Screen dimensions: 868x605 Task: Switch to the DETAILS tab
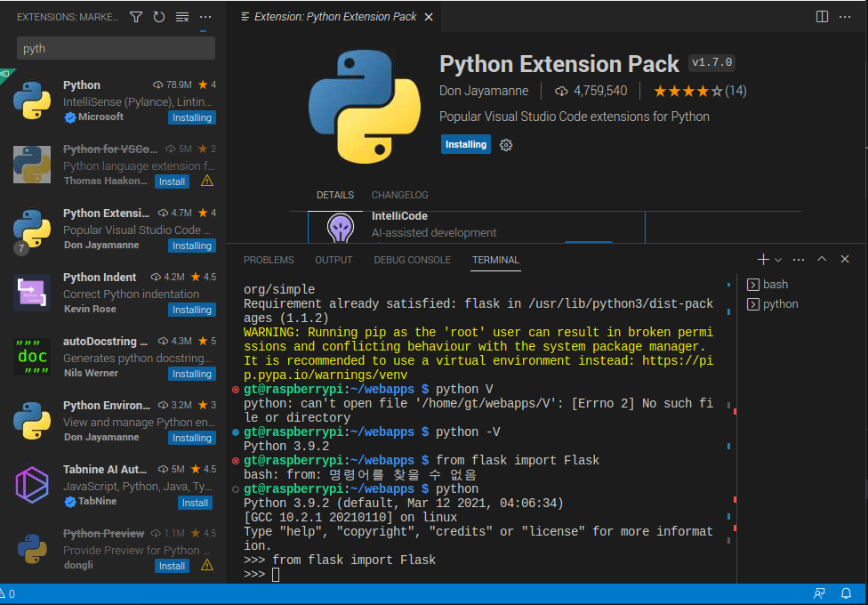click(335, 195)
